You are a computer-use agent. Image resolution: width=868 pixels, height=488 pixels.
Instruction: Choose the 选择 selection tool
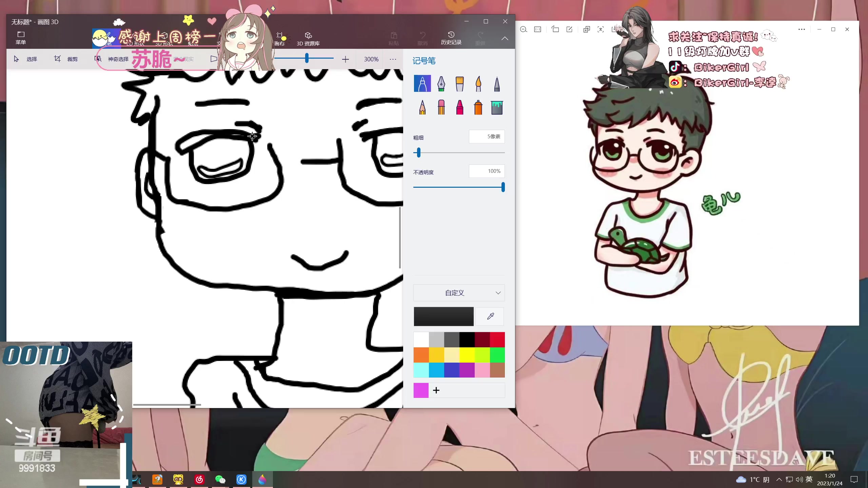click(x=25, y=59)
